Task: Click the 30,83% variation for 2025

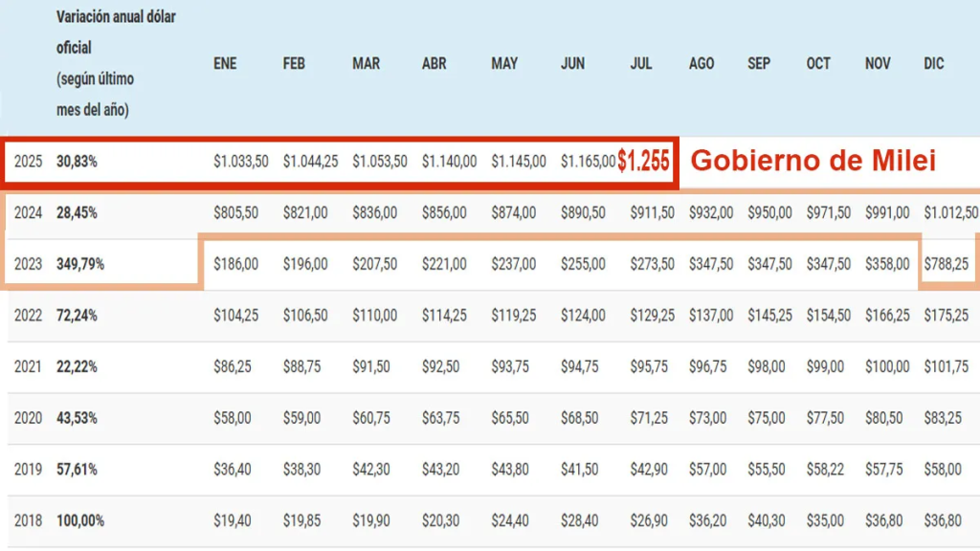Action: tap(77, 163)
